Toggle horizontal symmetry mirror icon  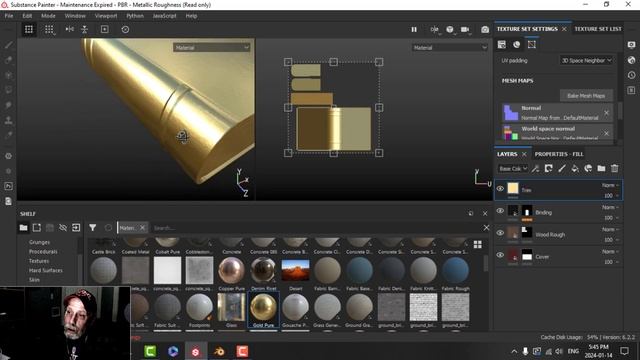[69, 29]
